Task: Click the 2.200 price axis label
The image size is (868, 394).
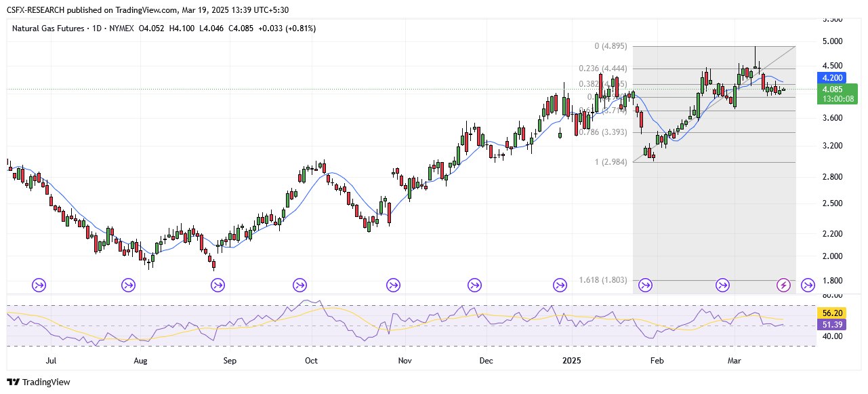Action: pyautogui.click(x=831, y=234)
